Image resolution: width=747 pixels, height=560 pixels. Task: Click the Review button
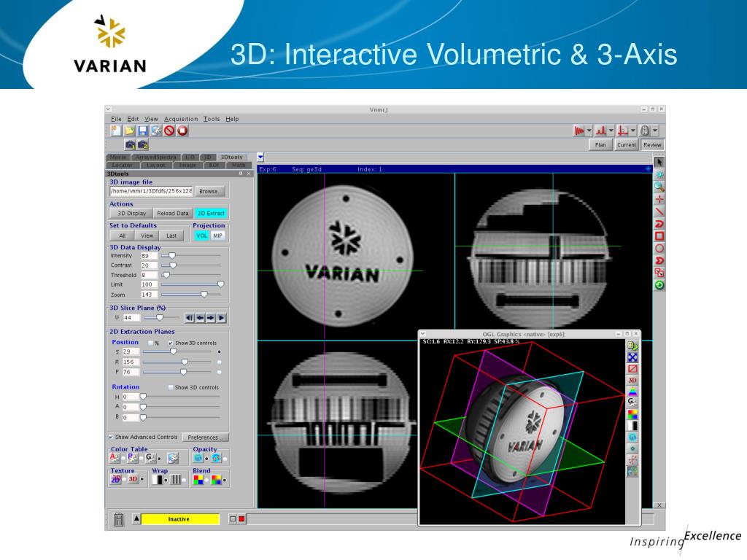[651, 145]
